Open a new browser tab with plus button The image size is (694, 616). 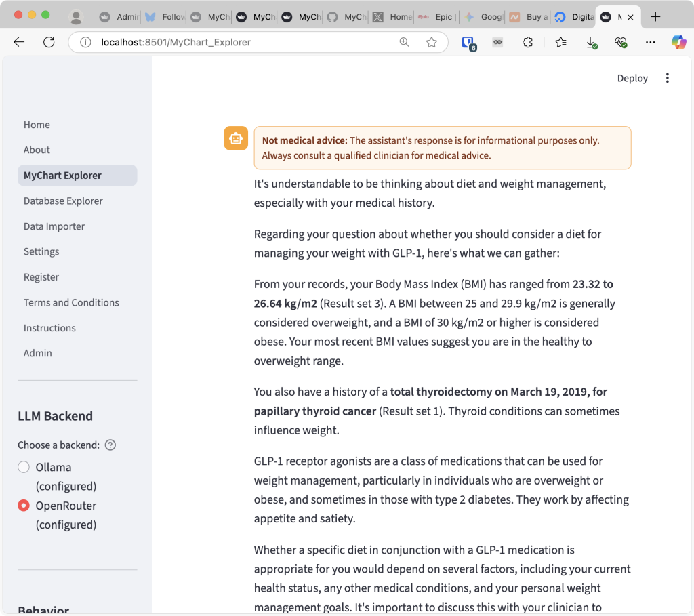(655, 17)
